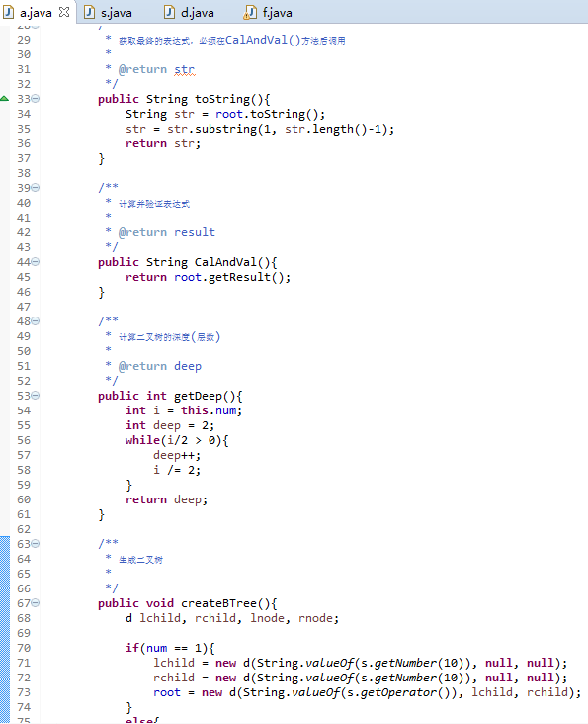This screenshot has height=724, width=588.
Task: Click 'rchild = new d' on line 72
Action: [202, 678]
